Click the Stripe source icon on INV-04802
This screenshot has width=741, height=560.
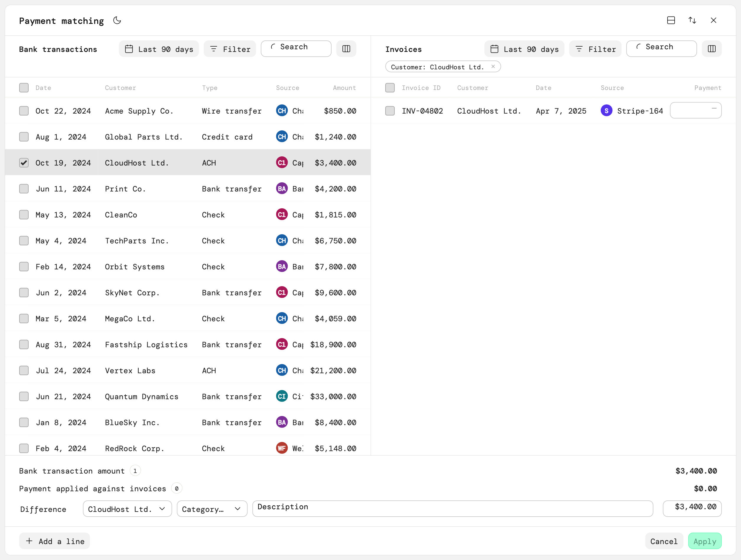(606, 111)
